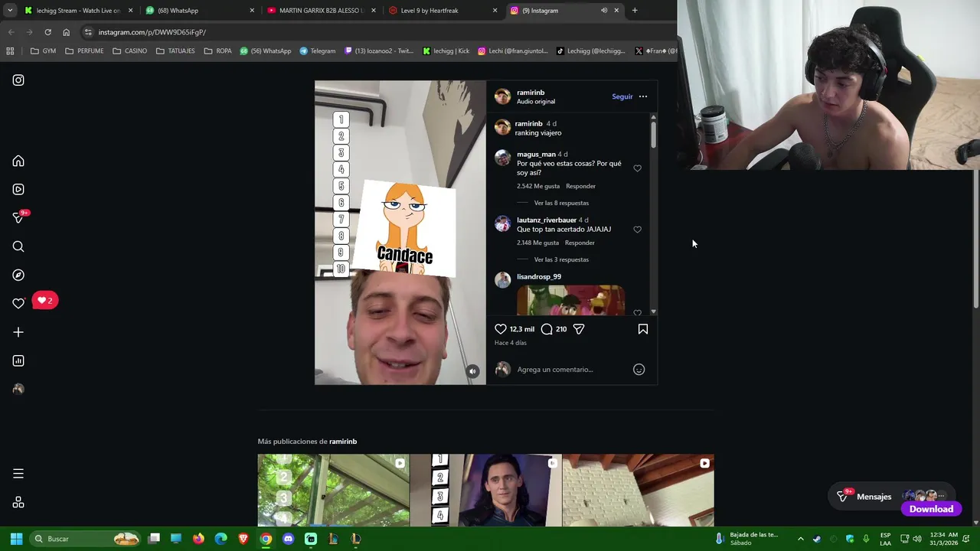980x551 pixels.
Task: Save the post with bookmark icon
Action: point(643,329)
